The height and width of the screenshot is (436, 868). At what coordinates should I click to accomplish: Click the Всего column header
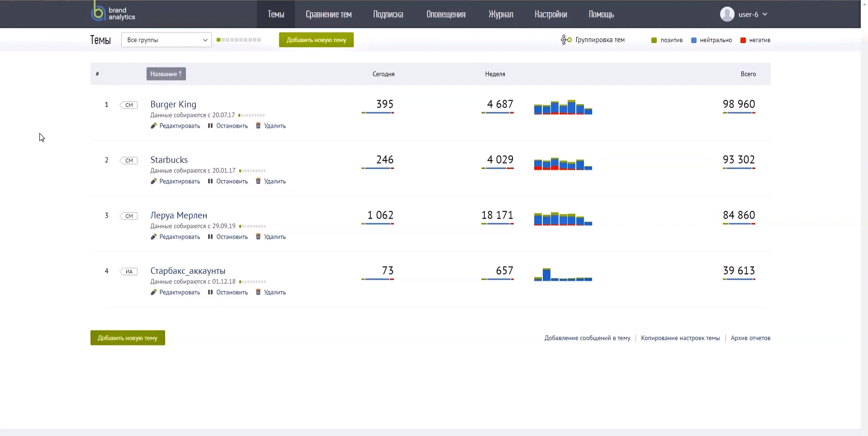(748, 74)
